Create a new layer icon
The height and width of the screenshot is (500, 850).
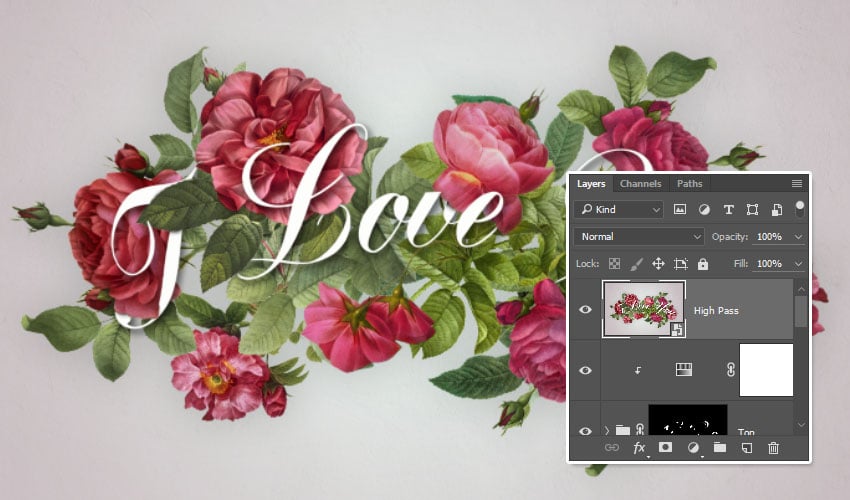pos(746,448)
